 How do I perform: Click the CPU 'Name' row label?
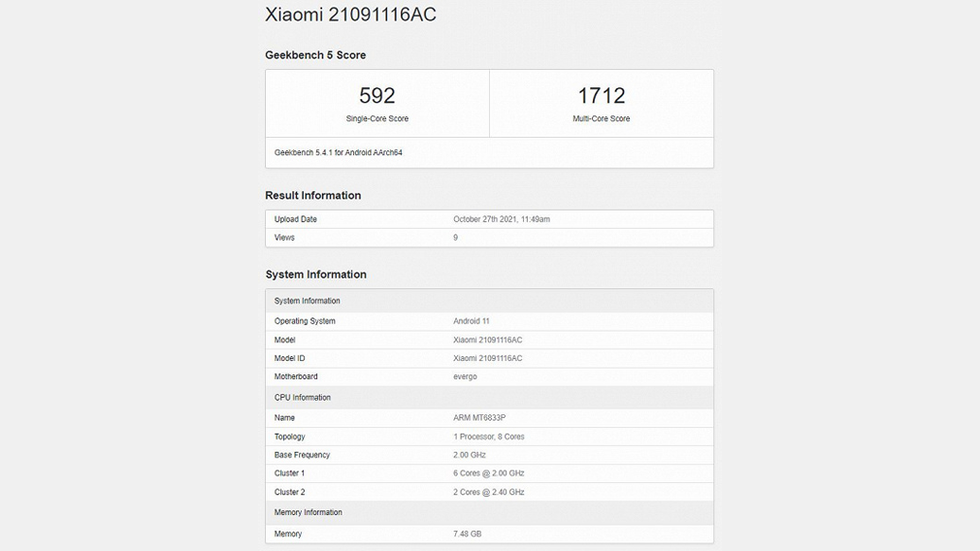click(x=284, y=418)
